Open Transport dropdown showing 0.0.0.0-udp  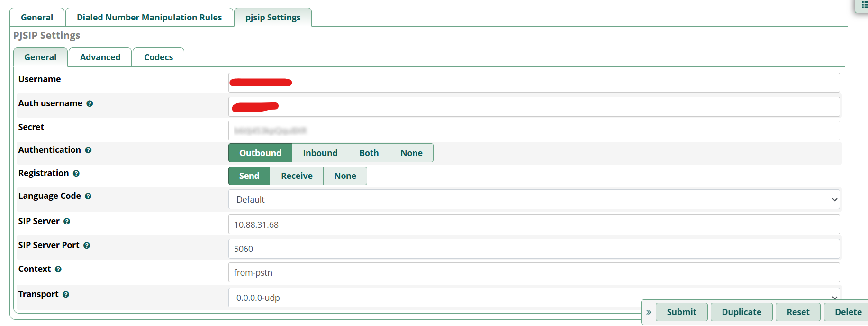coord(534,298)
